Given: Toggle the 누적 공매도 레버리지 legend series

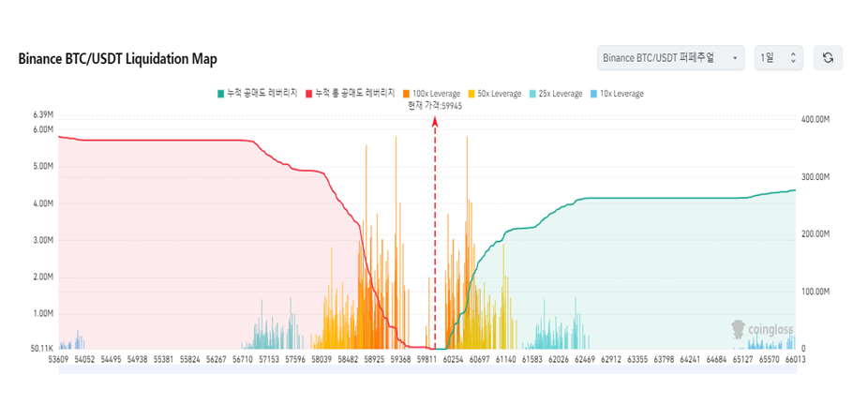Looking at the screenshot, I should coord(258,94).
